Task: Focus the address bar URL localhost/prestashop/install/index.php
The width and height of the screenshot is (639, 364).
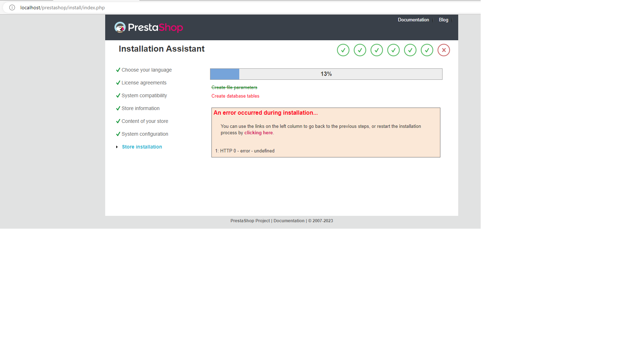Action: point(62,7)
